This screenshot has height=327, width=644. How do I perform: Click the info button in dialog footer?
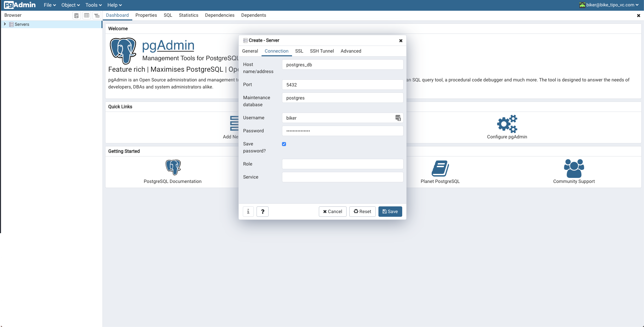click(x=248, y=211)
